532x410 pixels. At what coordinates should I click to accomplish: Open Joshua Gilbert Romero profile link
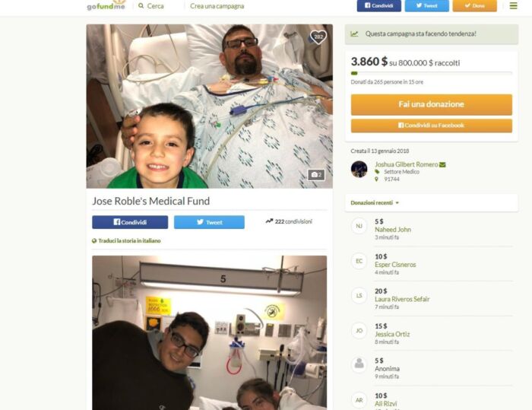[x=406, y=164]
